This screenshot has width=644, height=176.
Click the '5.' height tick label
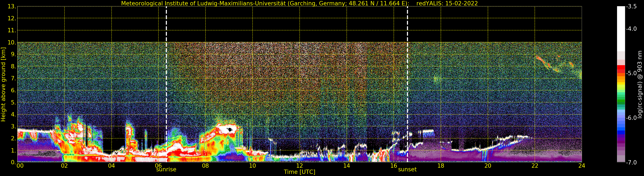coord(13,102)
